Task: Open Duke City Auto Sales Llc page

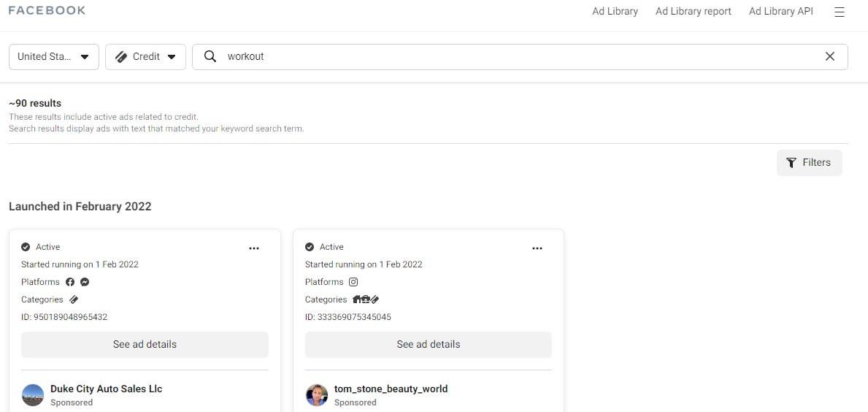Action: [x=107, y=389]
